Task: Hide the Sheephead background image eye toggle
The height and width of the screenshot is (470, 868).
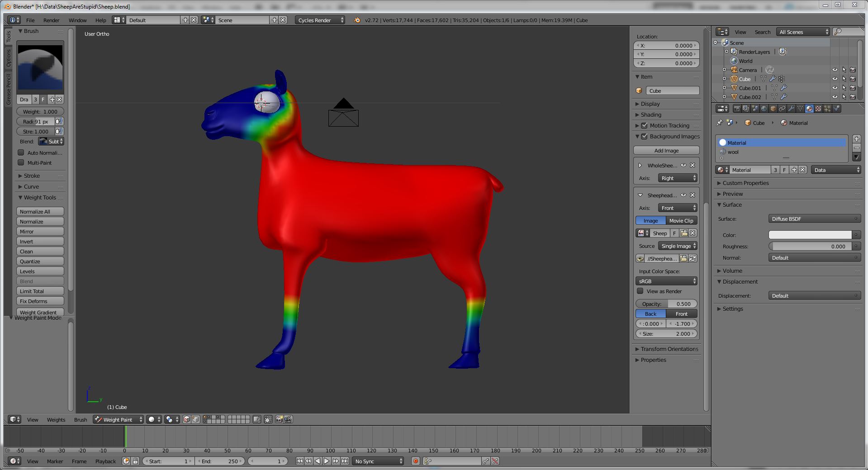Action: (683, 195)
